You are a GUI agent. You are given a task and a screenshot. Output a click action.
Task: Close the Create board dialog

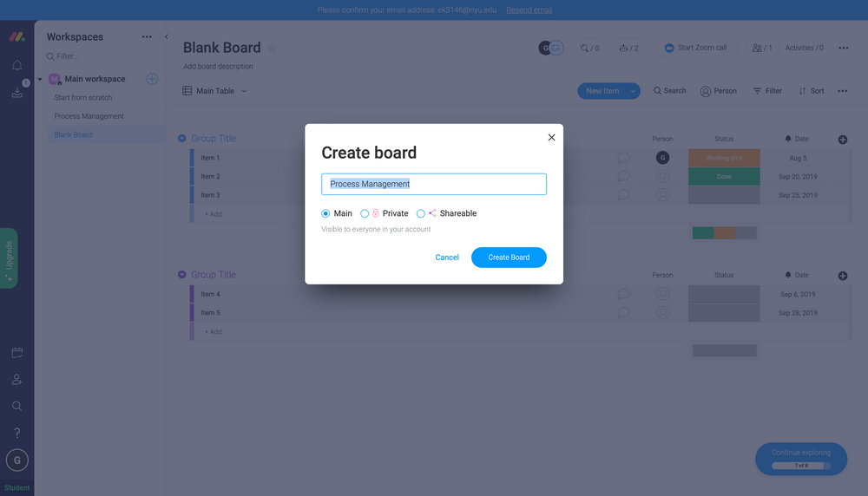(551, 138)
